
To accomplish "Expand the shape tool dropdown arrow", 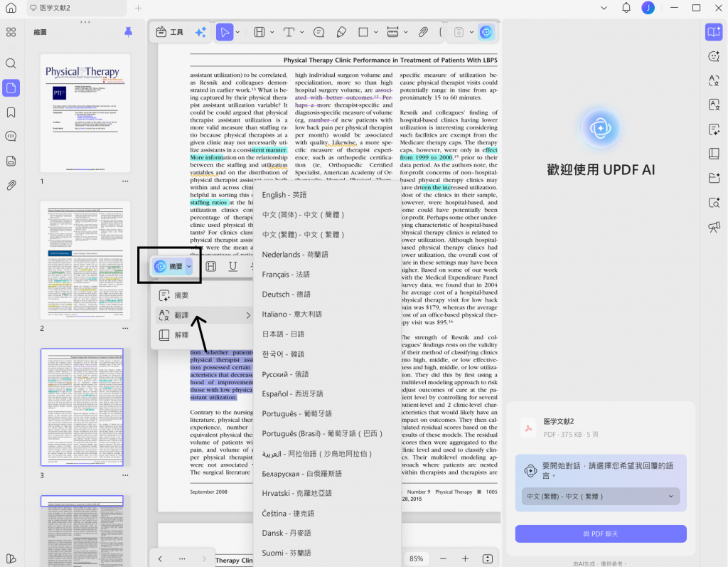I will (375, 32).
